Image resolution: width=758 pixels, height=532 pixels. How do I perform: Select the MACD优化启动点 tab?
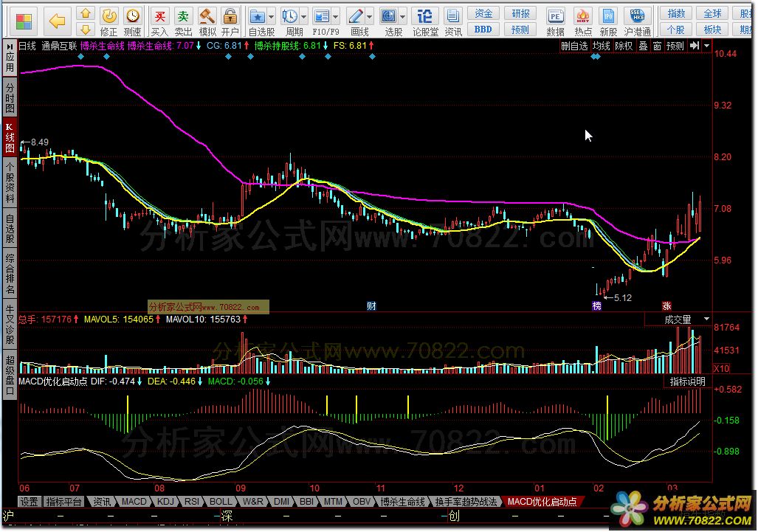(542, 502)
